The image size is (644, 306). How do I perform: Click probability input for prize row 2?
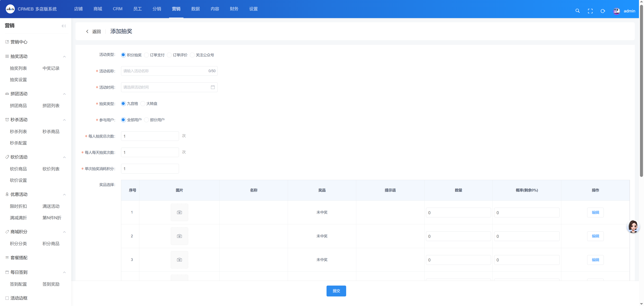point(526,236)
